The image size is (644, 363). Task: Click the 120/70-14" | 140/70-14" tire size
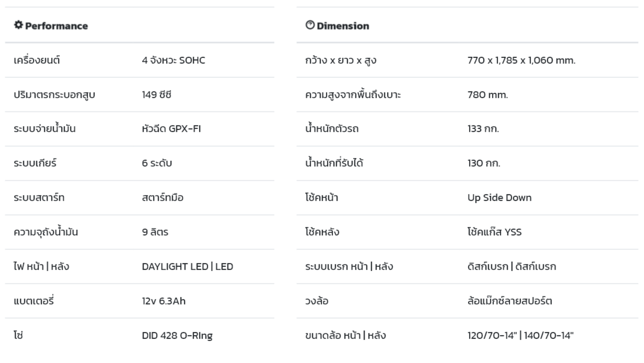pos(520,335)
